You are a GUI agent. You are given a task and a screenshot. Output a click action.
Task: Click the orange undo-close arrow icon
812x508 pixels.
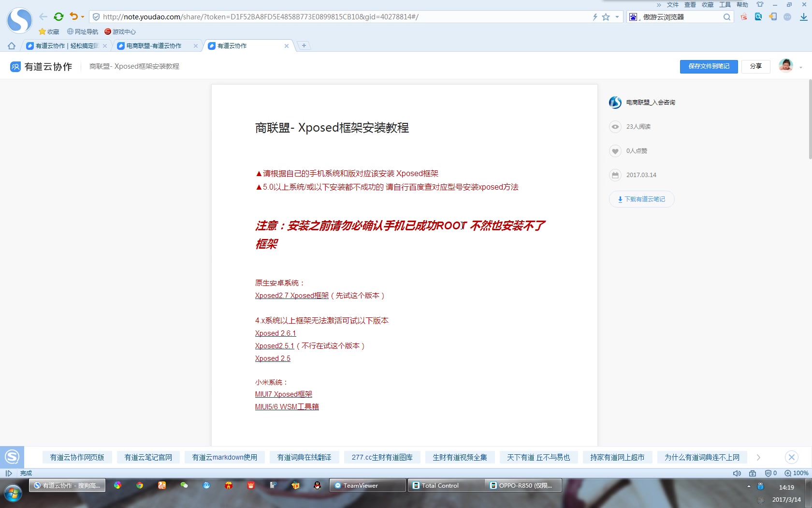pyautogui.click(x=73, y=16)
